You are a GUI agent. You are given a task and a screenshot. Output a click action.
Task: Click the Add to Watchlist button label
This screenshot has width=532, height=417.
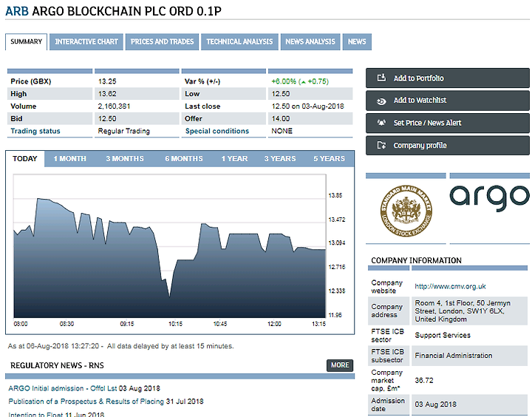coord(420,101)
